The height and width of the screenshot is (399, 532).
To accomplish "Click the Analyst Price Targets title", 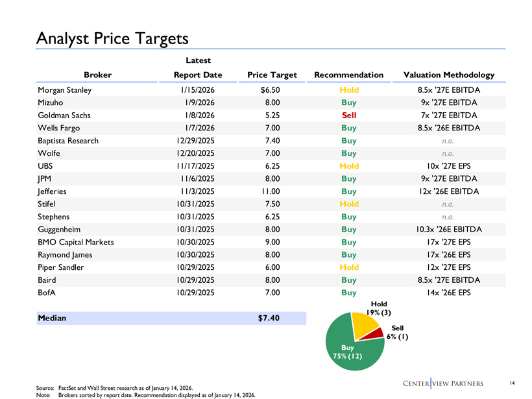I will tap(112, 38).
